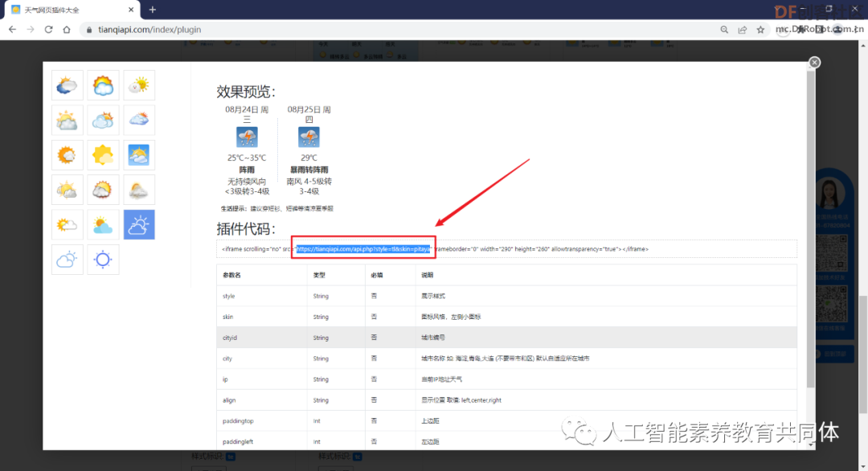The image size is (868, 471).
Task: Close the 天气网页插件大全 tab
Action: pyautogui.click(x=131, y=10)
